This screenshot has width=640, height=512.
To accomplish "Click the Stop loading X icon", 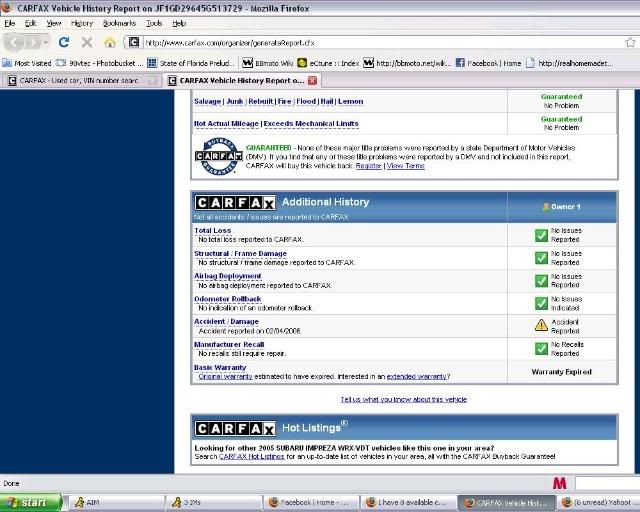I will point(87,42).
